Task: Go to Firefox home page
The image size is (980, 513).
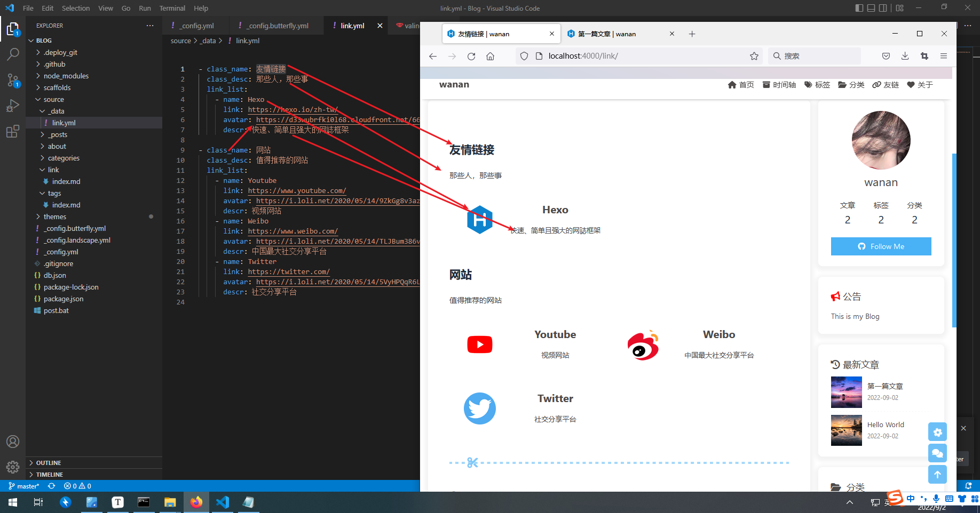Action: [x=491, y=56]
